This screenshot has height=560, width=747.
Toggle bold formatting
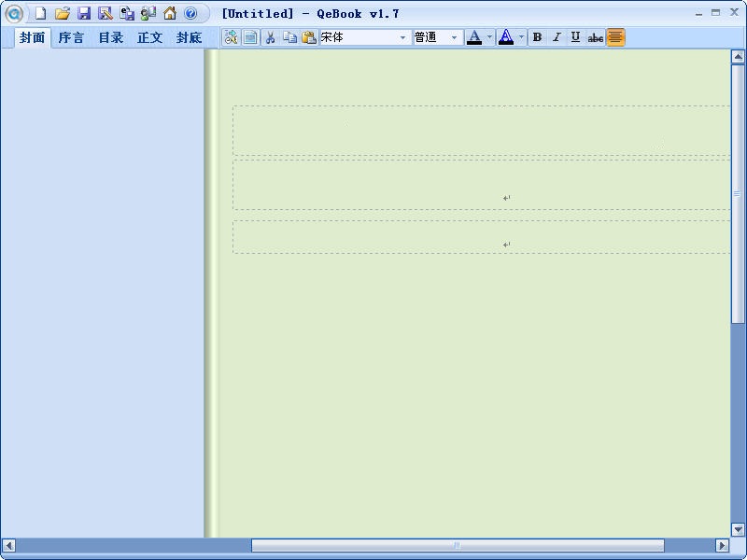click(x=537, y=37)
